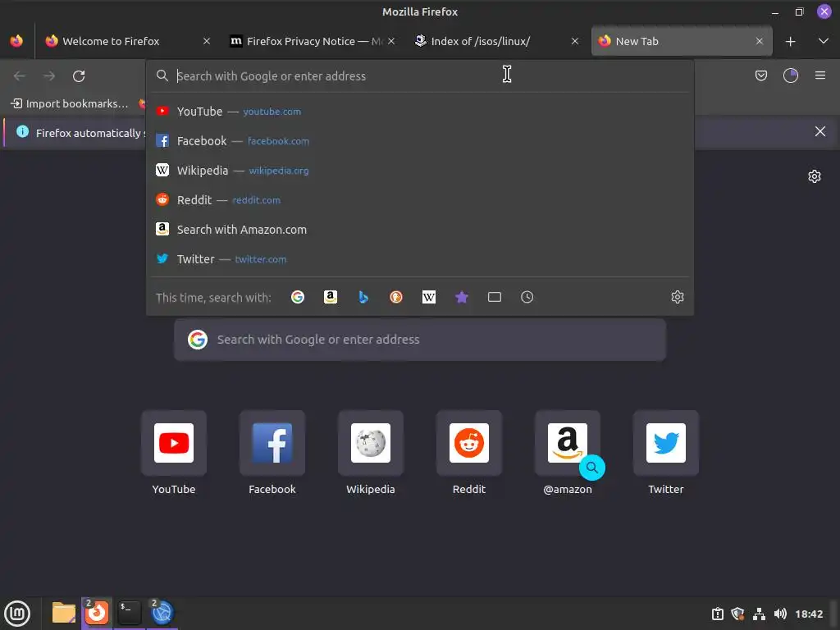Select Facebook suggestion in URL dropdown

[419, 141]
